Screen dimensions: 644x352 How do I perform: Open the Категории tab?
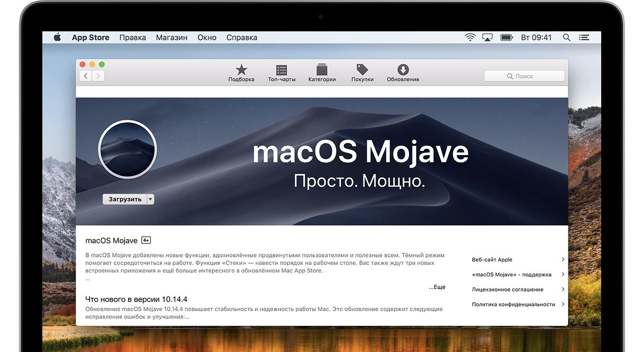point(322,73)
